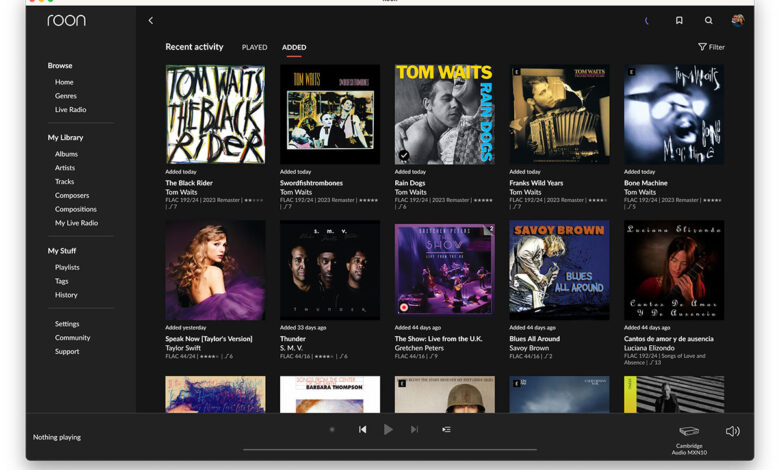Go back with the left arrow

point(151,20)
